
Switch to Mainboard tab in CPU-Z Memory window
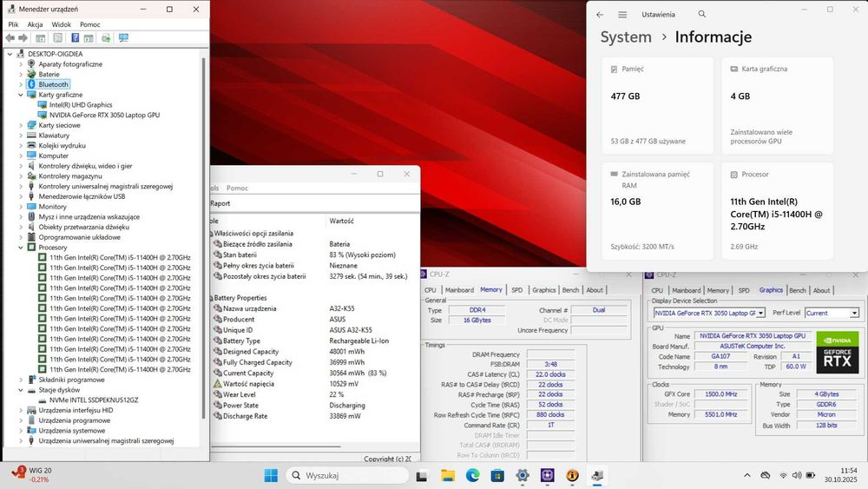459,289
